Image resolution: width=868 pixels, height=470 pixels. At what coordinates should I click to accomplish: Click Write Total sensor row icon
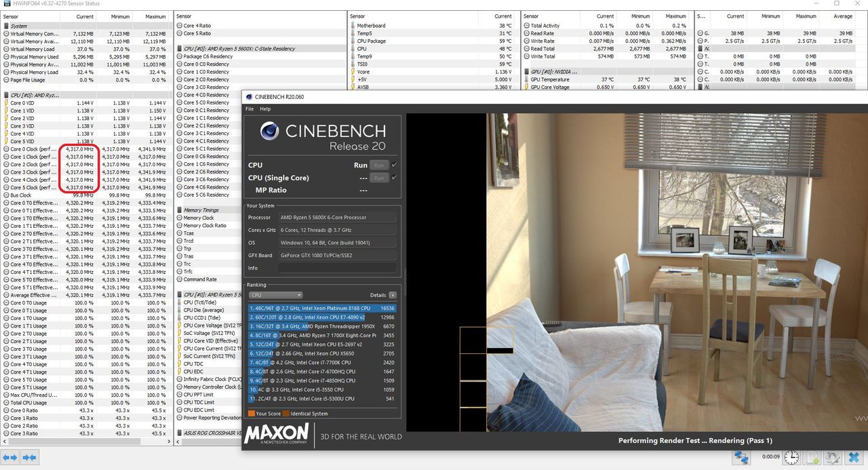pyautogui.click(x=526, y=56)
